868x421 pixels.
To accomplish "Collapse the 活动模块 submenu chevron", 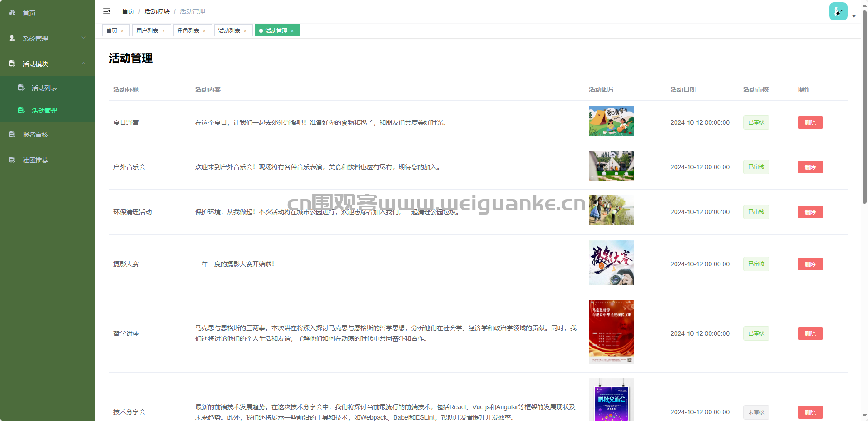I will 84,64.
